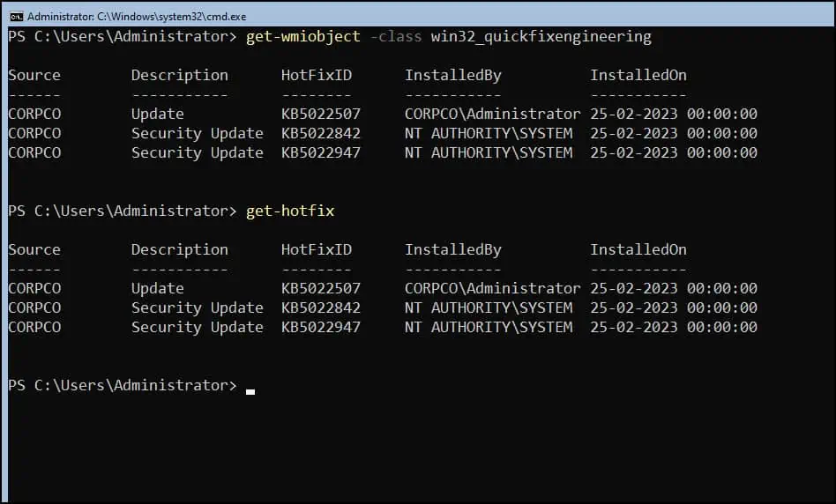
Task: Click the install date for KB5022947 in get-hotfix output
Action: pos(674,328)
